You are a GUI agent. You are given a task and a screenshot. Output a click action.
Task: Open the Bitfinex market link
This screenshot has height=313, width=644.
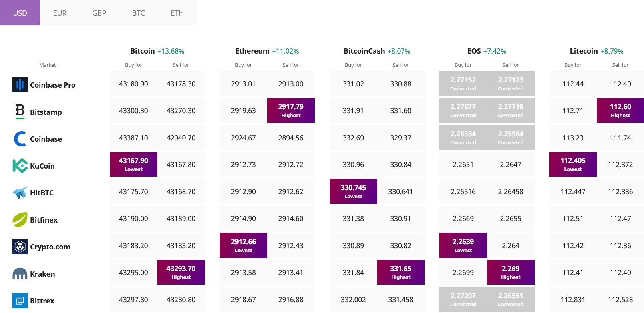click(x=44, y=220)
